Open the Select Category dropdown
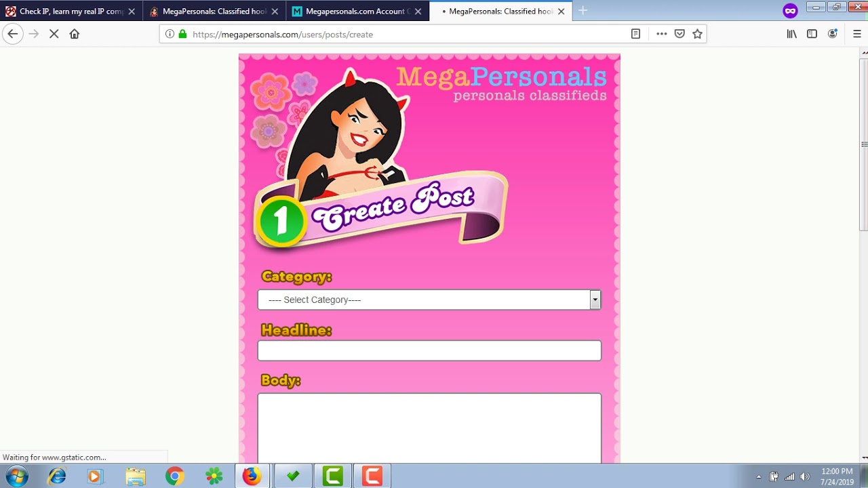This screenshot has width=868, height=488. pos(429,300)
